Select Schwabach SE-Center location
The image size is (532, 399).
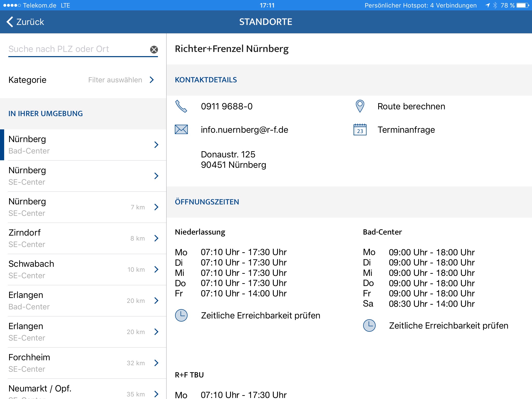point(83,269)
